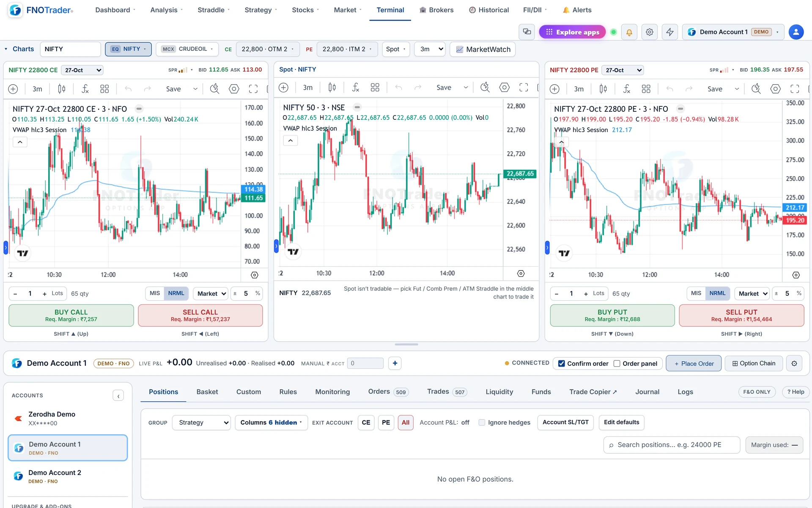
Task: Collapse the accounts sidebar chevron
Action: (x=118, y=396)
